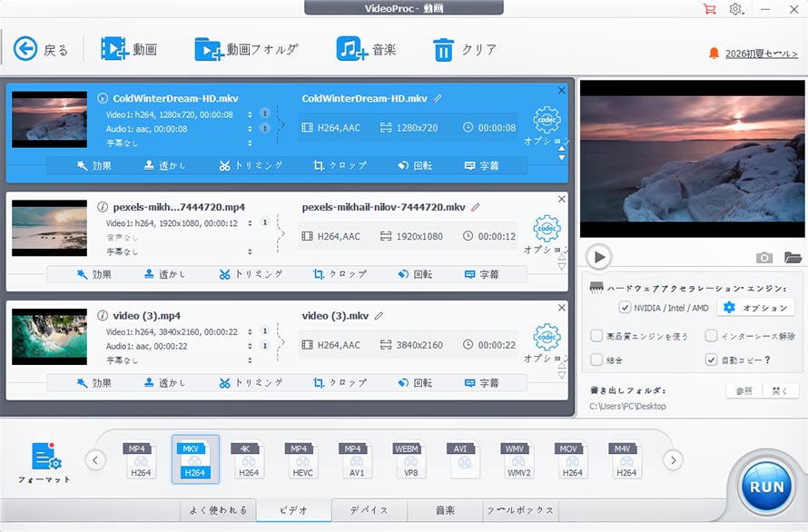Show info for video (3).mp4 source
Screen dimensions: 808x532
click(103, 316)
